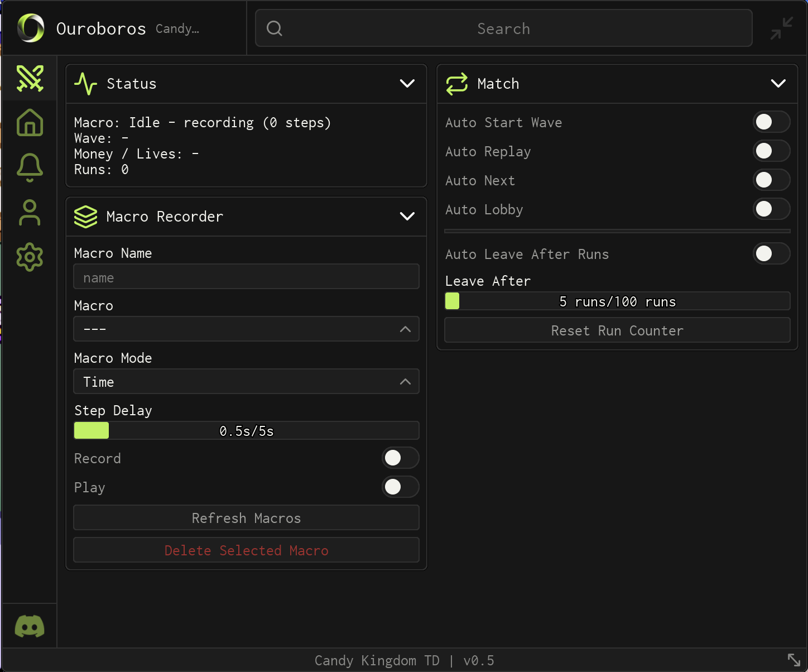Click the 'Runs: 0' status line
The image size is (808, 672).
(x=102, y=170)
